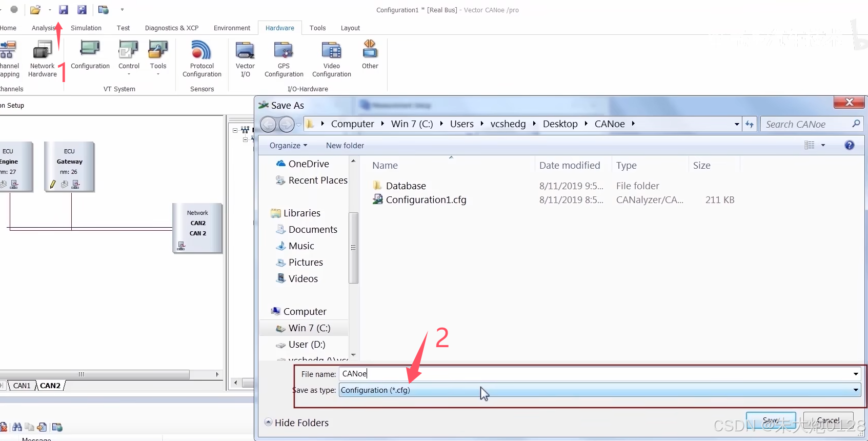Click the search magnifier icon
868x441 pixels.
point(856,124)
